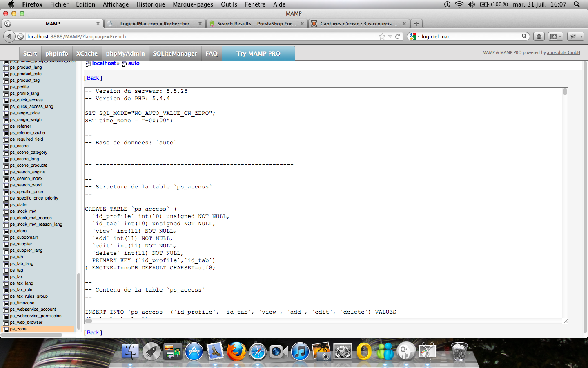The height and width of the screenshot is (368, 588).
Task: Click the Try MAMP PRO button
Action: click(x=258, y=54)
